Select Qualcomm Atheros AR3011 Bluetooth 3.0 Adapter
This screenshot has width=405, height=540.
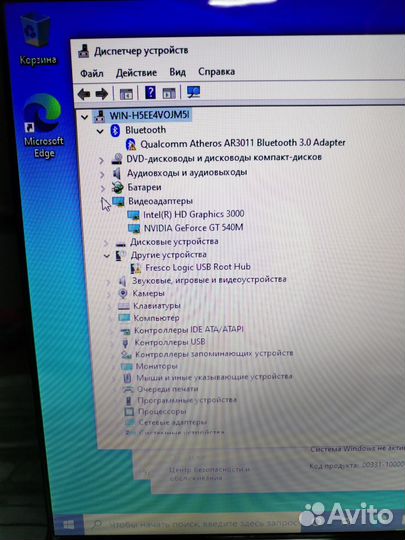point(243,143)
